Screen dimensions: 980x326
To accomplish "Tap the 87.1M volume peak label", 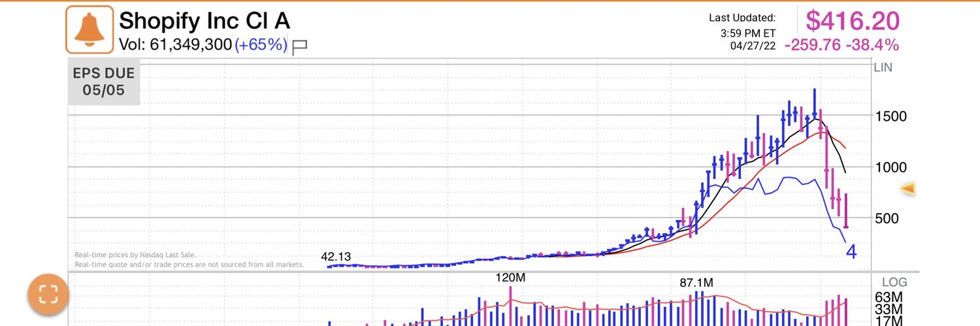I will [696, 282].
